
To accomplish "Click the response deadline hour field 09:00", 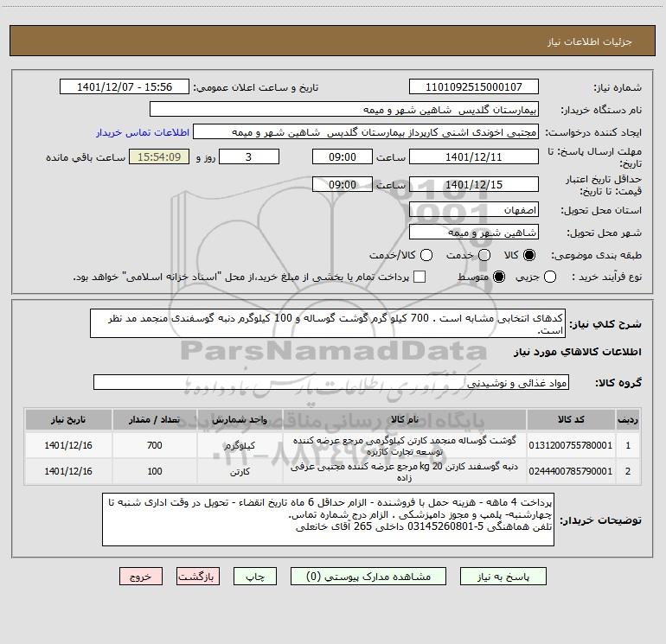I will point(343,156).
